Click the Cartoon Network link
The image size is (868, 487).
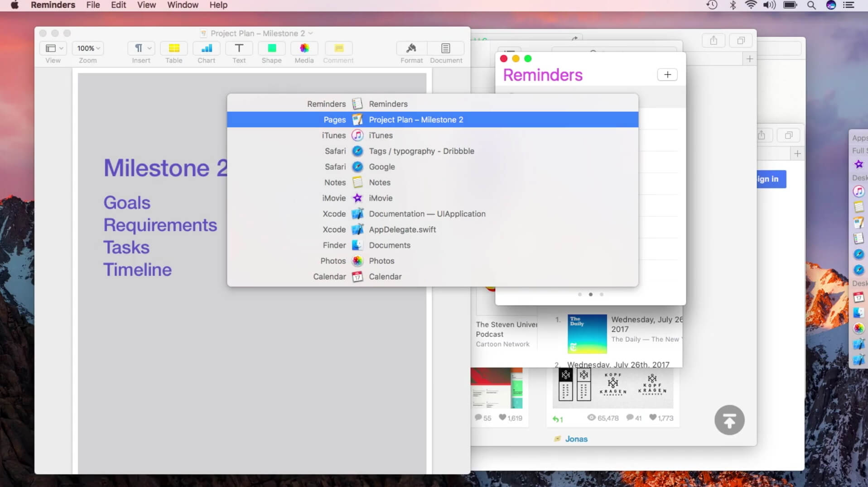[x=502, y=344]
